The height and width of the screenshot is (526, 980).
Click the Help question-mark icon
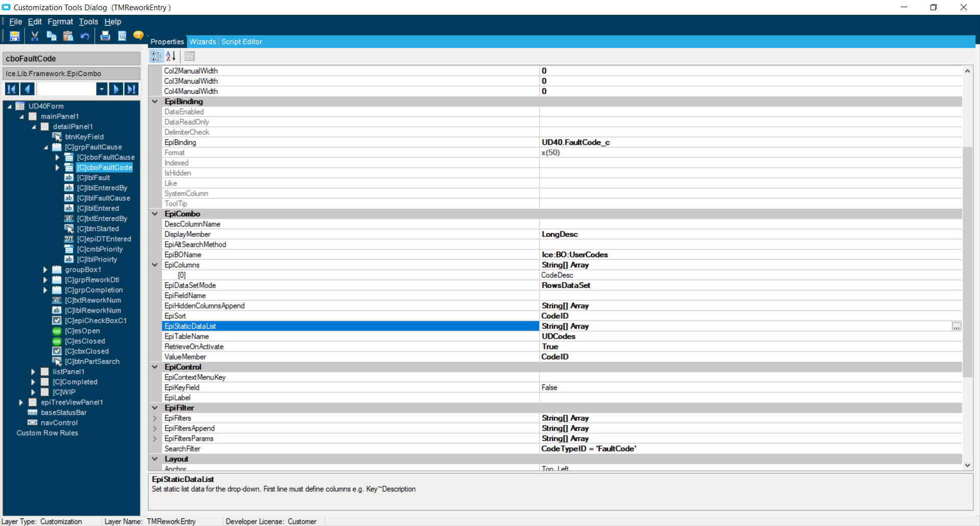pyautogui.click(x=138, y=35)
